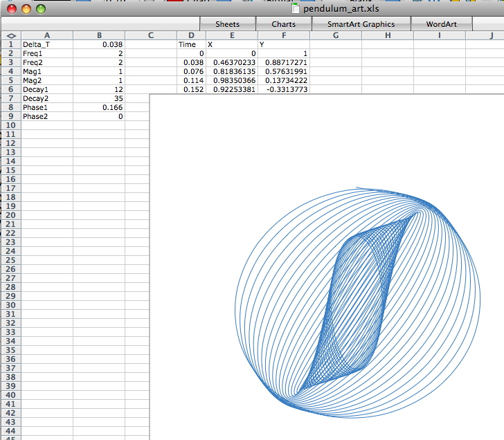Click the Freq2 label cell
Viewport: 504px width, 440px height.
(47, 62)
